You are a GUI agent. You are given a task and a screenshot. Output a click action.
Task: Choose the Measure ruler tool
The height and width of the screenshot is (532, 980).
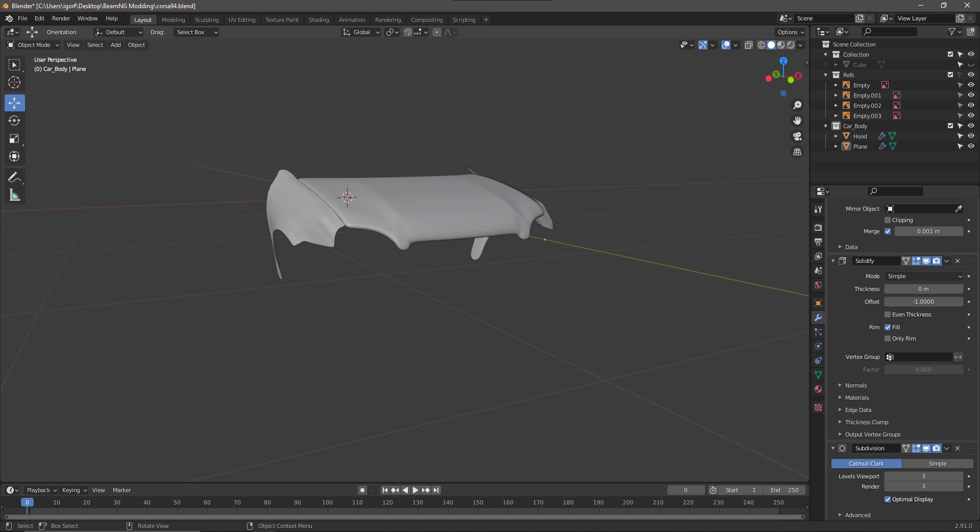click(x=14, y=195)
